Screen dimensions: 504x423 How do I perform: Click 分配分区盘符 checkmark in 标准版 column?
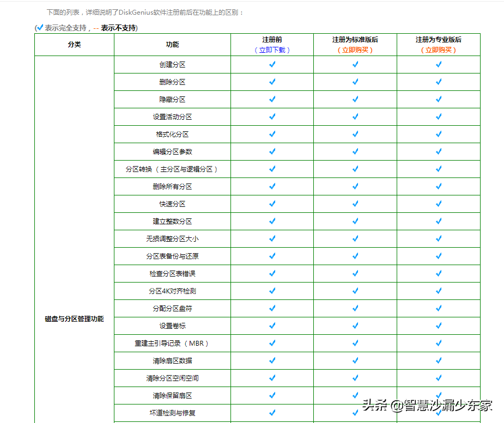tap(355, 308)
